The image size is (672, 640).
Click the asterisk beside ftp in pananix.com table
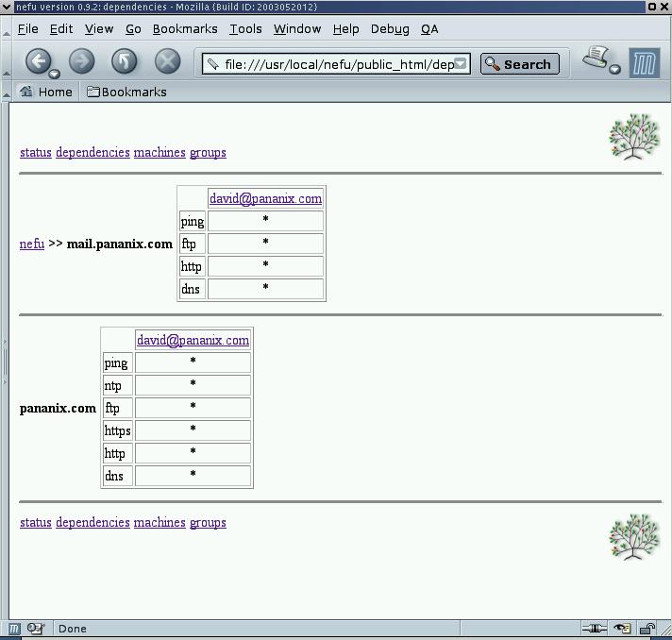pyautogui.click(x=193, y=406)
